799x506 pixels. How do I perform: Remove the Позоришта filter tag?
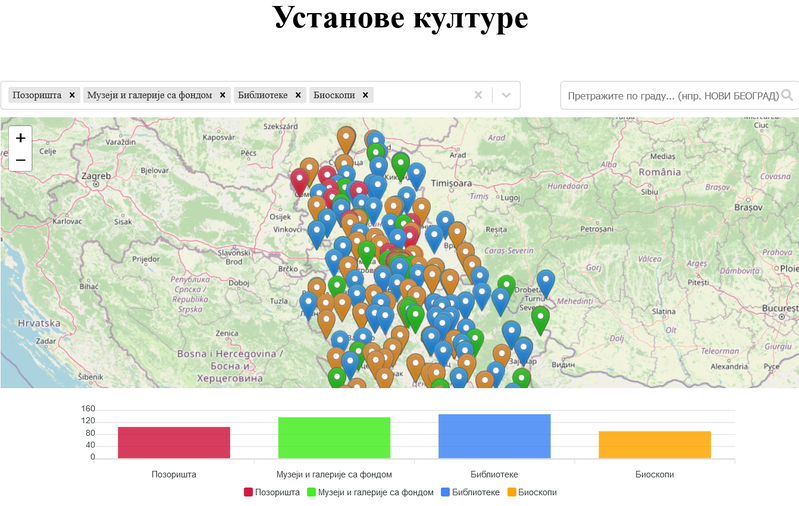(x=72, y=95)
